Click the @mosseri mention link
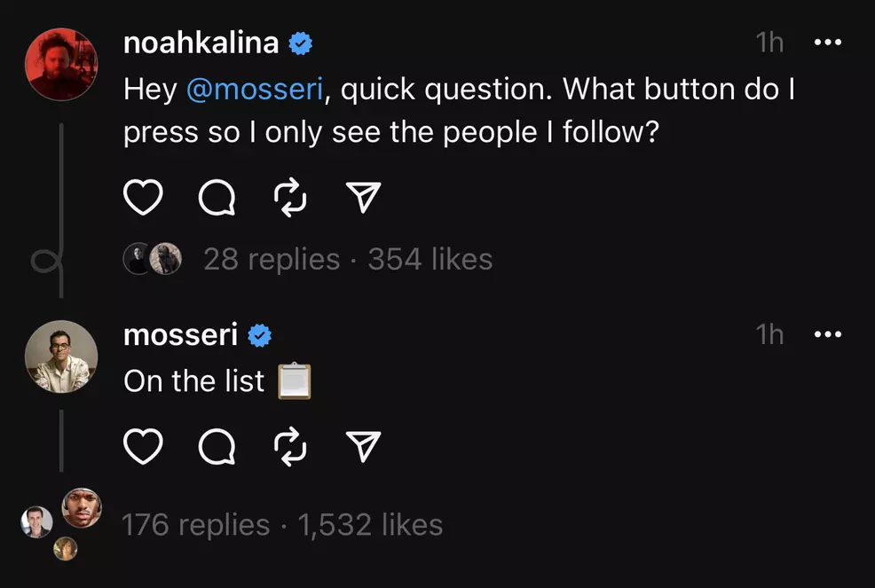 coord(255,90)
